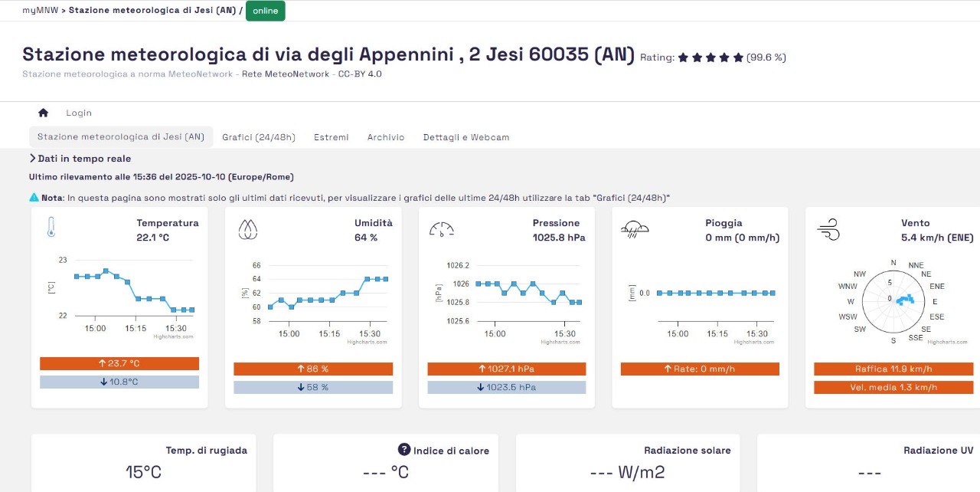Click the home icon in navigation bar
Viewport: 980px width, 492px height.
[43, 113]
